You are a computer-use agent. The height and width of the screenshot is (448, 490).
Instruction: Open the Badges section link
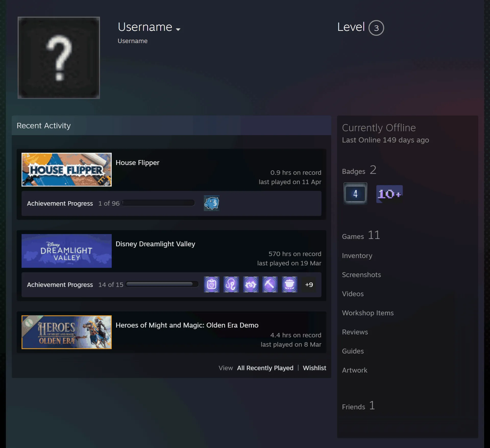pyautogui.click(x=359, y=170)
